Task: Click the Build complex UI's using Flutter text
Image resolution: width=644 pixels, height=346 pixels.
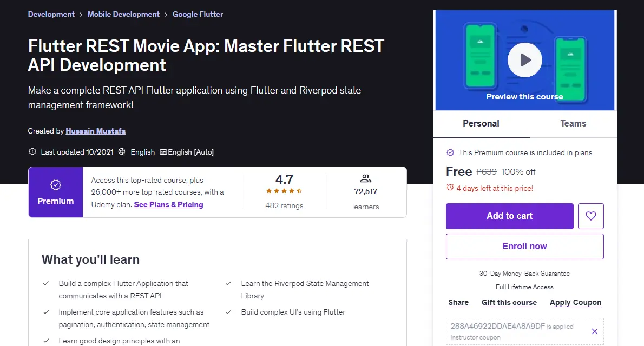Action: tap(293, 312)
